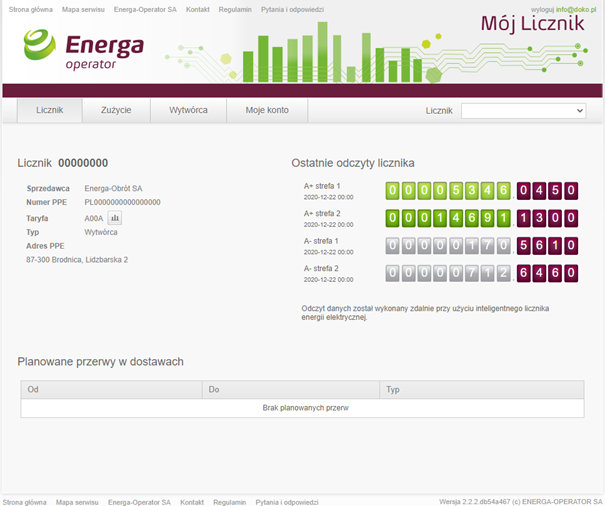Click the Typ column header in the outages table

tap(482, 389)
